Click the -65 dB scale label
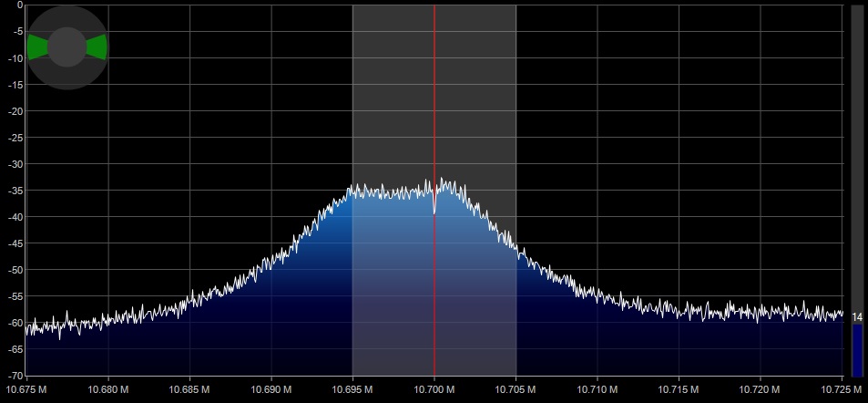This screenshot has width=868, height=403. click(15, 349)
